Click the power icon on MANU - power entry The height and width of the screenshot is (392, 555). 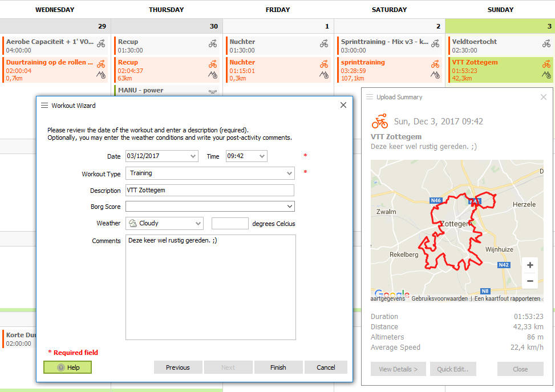click(213, 91)
